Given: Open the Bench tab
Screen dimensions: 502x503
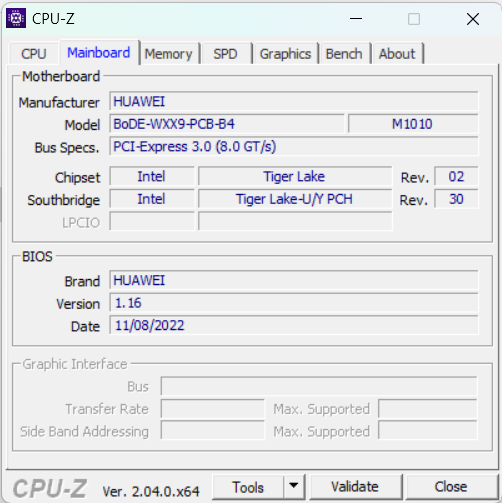Looking at the screenshot, I should point(344,54).
